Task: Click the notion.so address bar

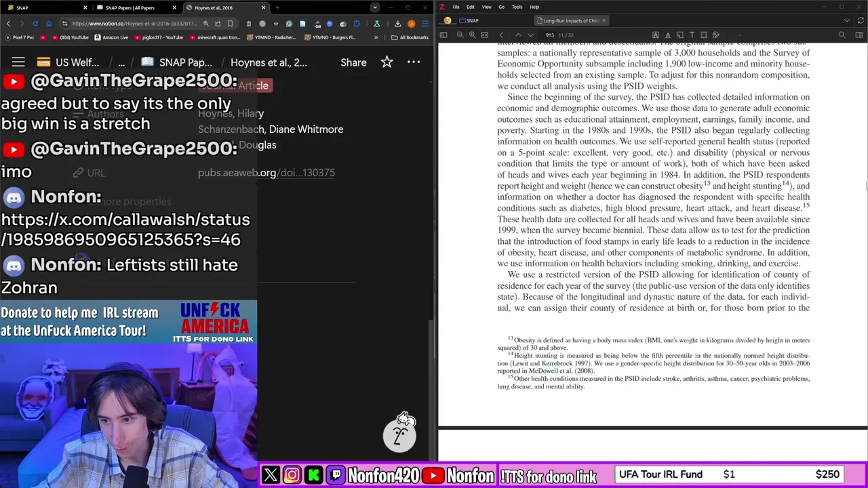Action: click(134, 24)
